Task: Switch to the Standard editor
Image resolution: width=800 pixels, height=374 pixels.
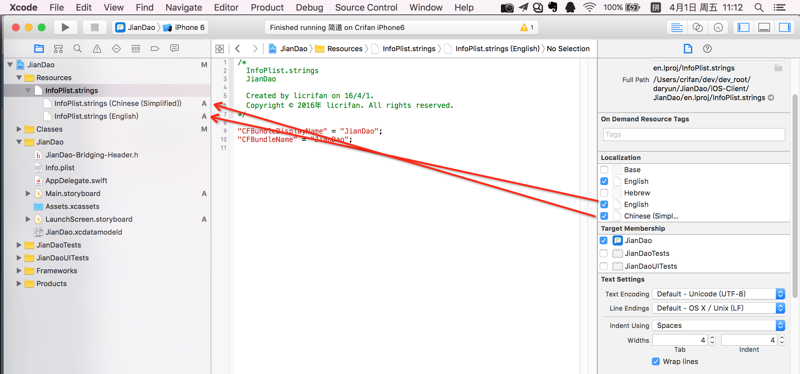Action: pos(677,28)
